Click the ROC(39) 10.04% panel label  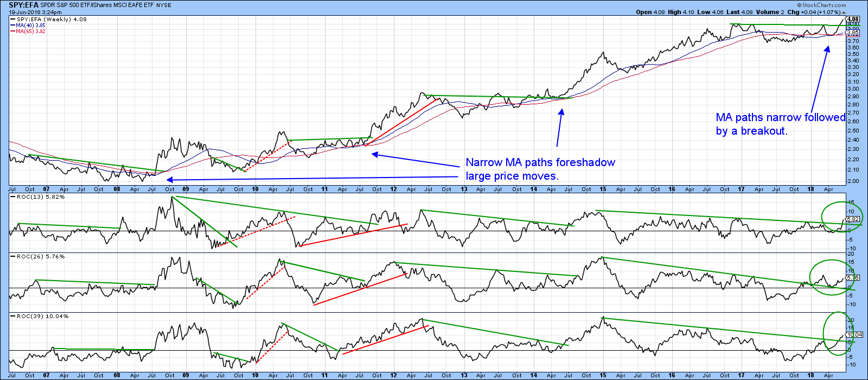click(43, 316)
